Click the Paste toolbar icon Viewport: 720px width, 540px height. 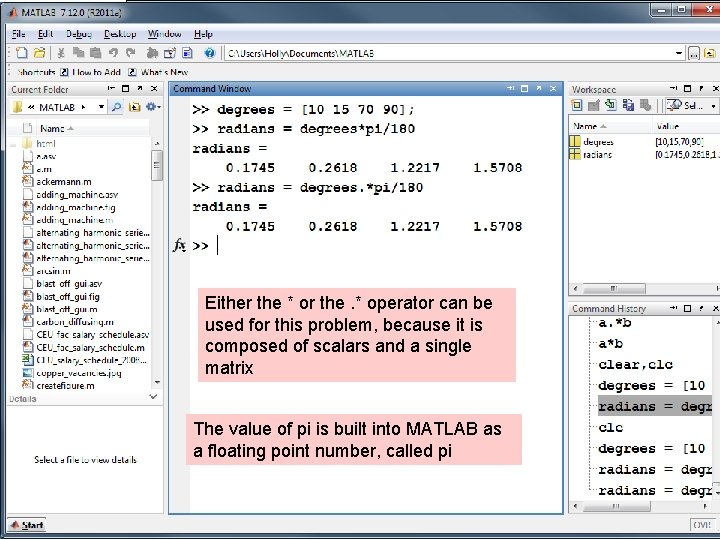coord(96,53)
